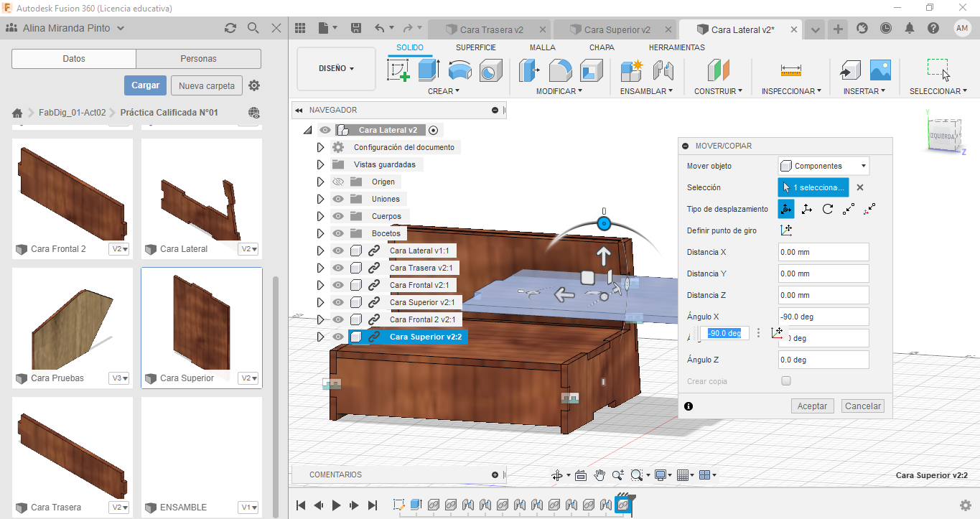Viewport: 980px width, 519px height.
Task: Click the Orbit tool in the bottom navigation bar
Action: [557, 475]
